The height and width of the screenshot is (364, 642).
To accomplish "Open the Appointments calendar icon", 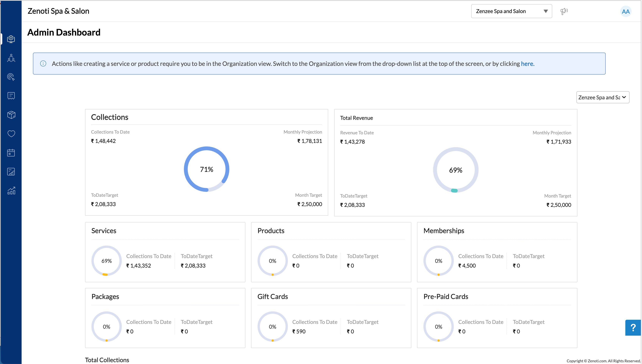I will [11, 153].
